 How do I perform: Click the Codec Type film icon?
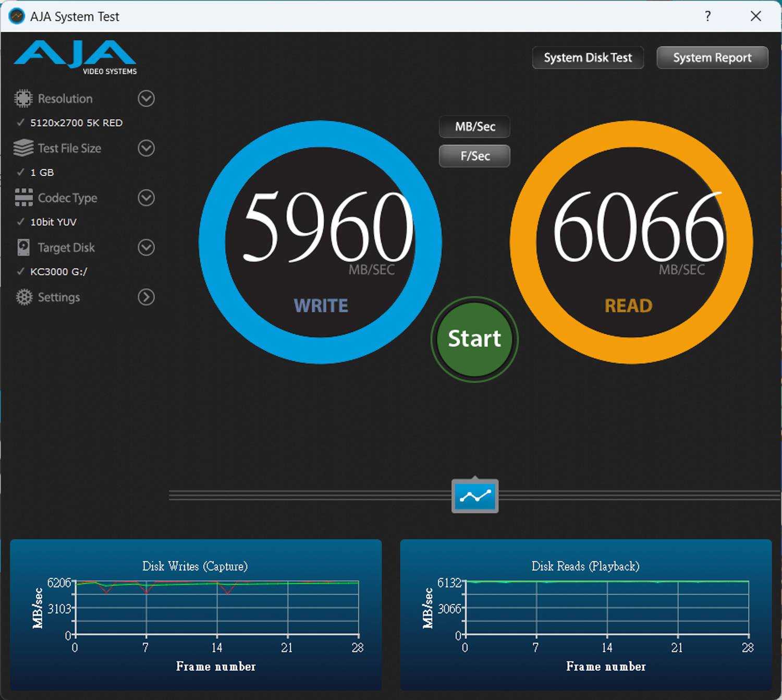coord(23,198)
